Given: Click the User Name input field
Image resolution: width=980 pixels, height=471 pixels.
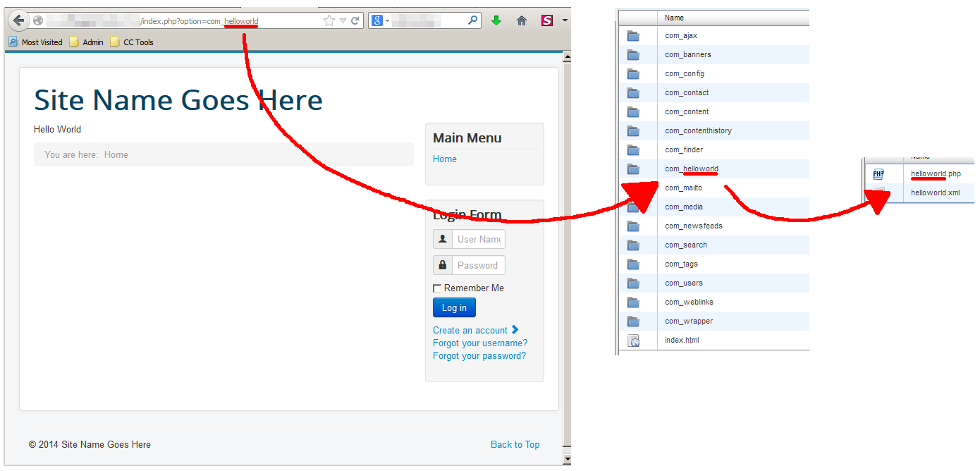Looking at the screenshot, I should coord(479,239).
